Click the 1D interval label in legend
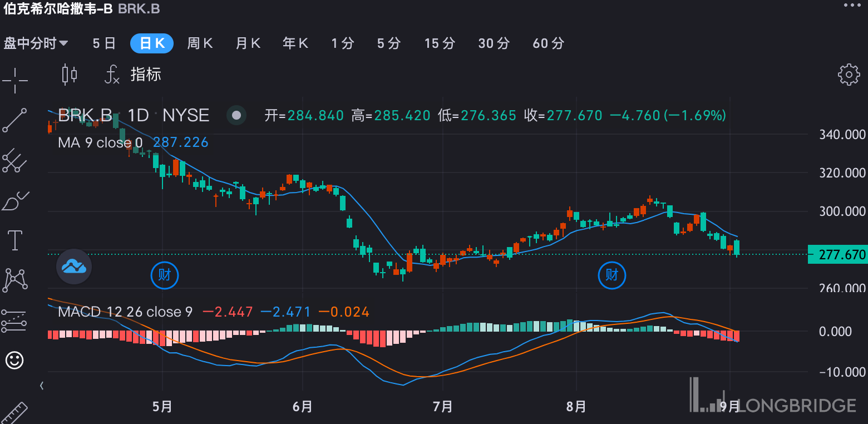 coord(139,115)
